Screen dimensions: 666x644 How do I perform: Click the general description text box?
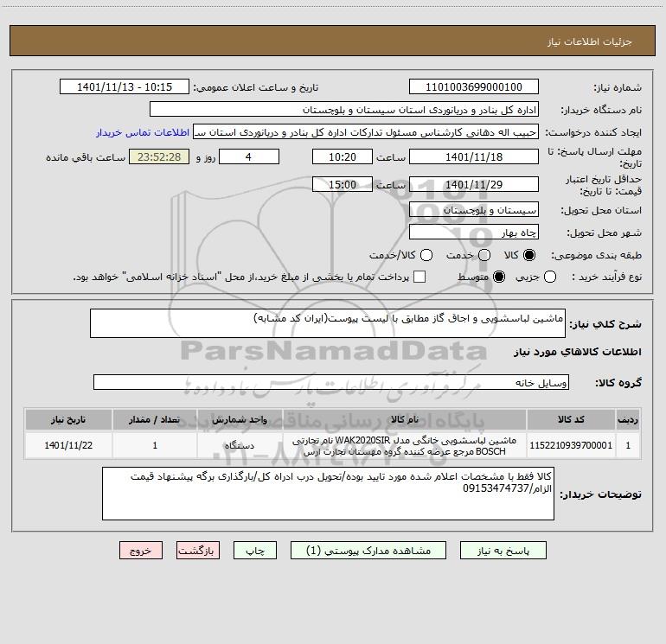point(328,323)
